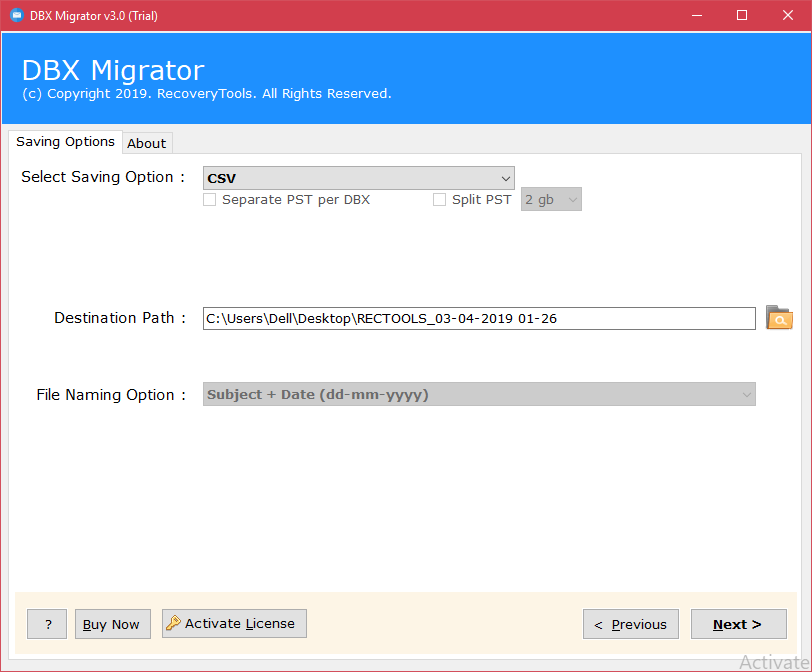Click the Activate License button
The width and height of the screenshot is (812, 672).
click(x=234, y=623)
